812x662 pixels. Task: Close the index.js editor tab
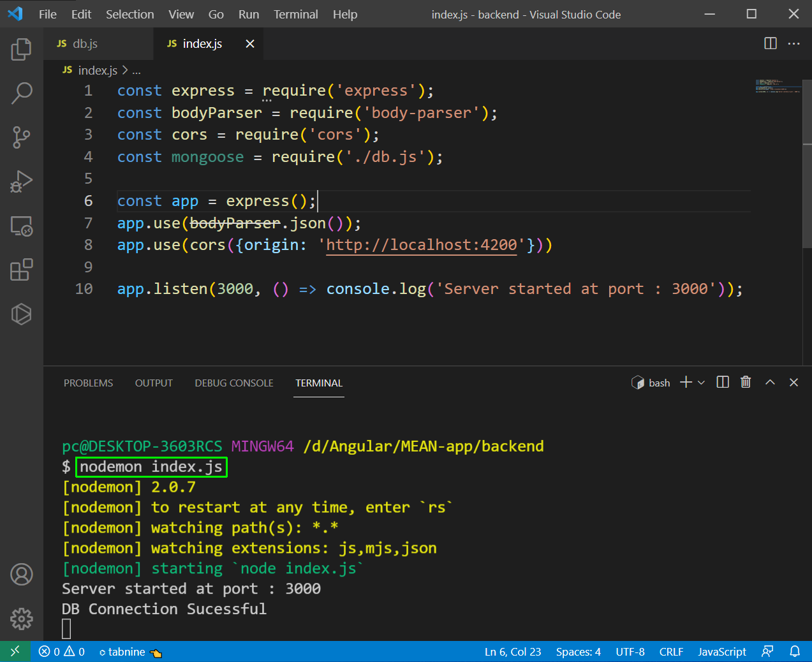[x=250, y=43]
